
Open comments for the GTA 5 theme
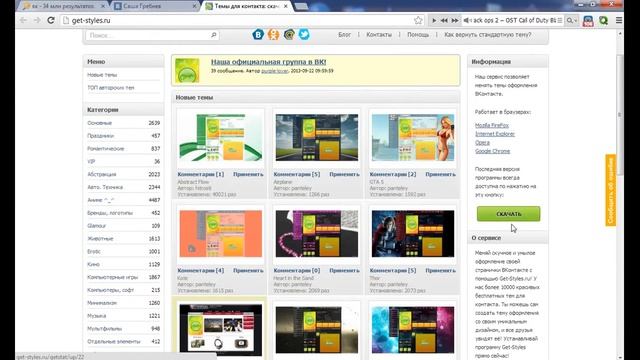[x=393, y=174]
